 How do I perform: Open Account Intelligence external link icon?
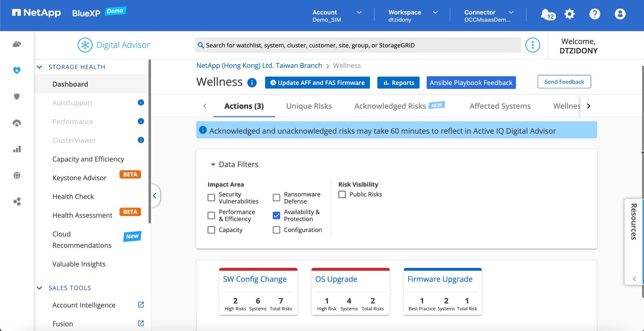coord(141,305)
